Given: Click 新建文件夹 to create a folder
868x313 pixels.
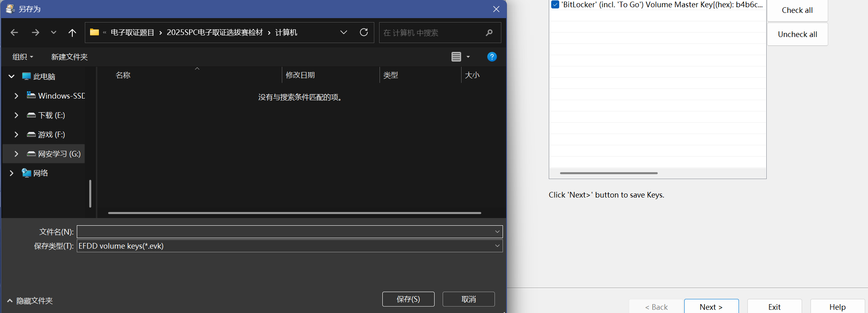Looking at the screenshot, I should (69, 57).
